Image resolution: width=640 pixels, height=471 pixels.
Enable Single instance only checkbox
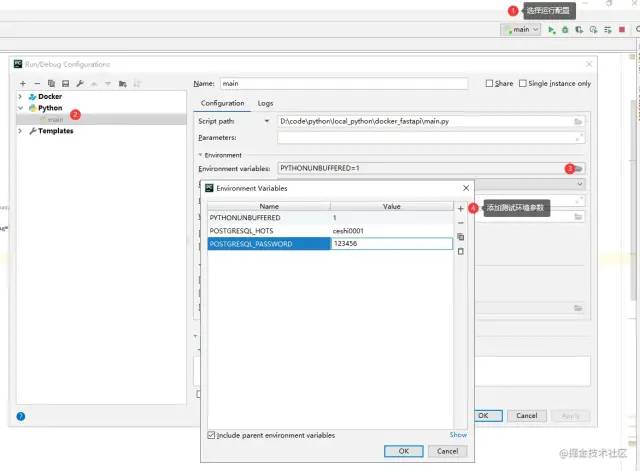(x=522, y=83)
